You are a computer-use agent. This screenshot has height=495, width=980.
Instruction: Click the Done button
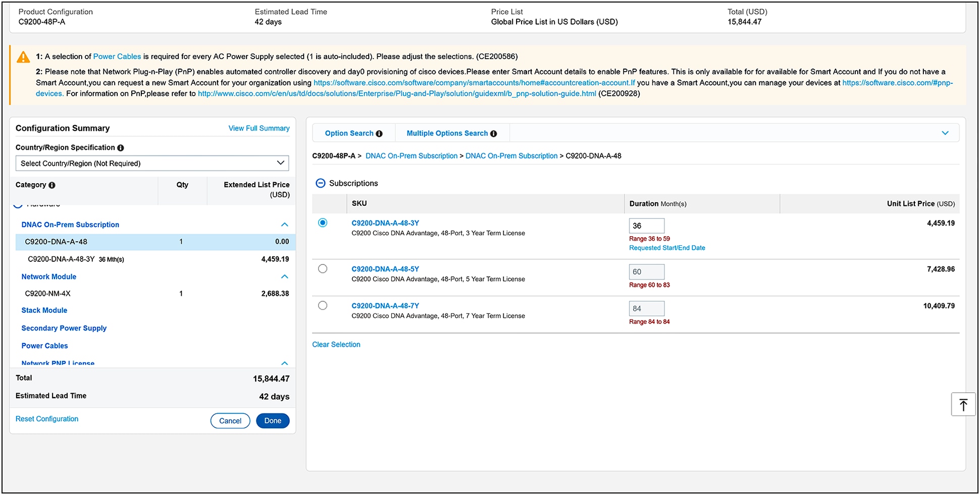[273, 421]
